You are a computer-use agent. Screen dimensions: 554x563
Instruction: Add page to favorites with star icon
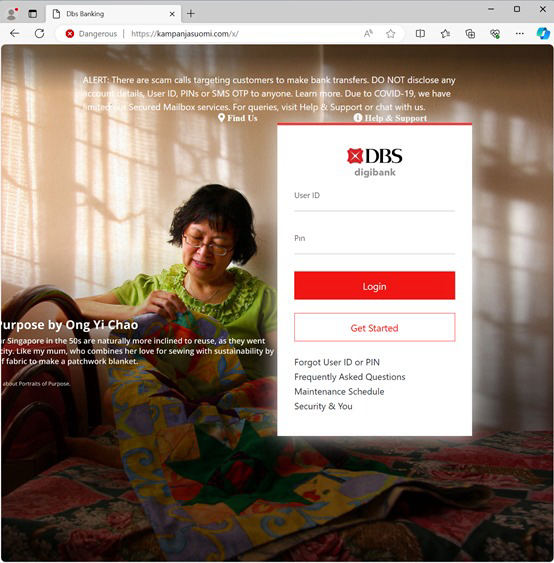[391, 34]
